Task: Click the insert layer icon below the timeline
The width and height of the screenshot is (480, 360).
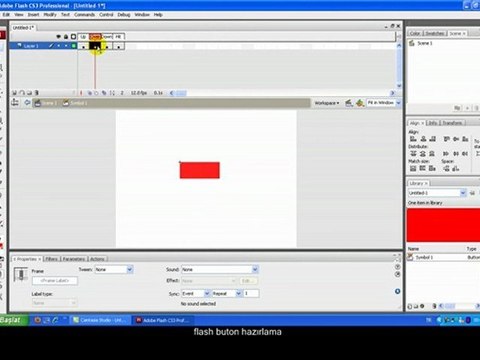Action: tap(14, 93)
